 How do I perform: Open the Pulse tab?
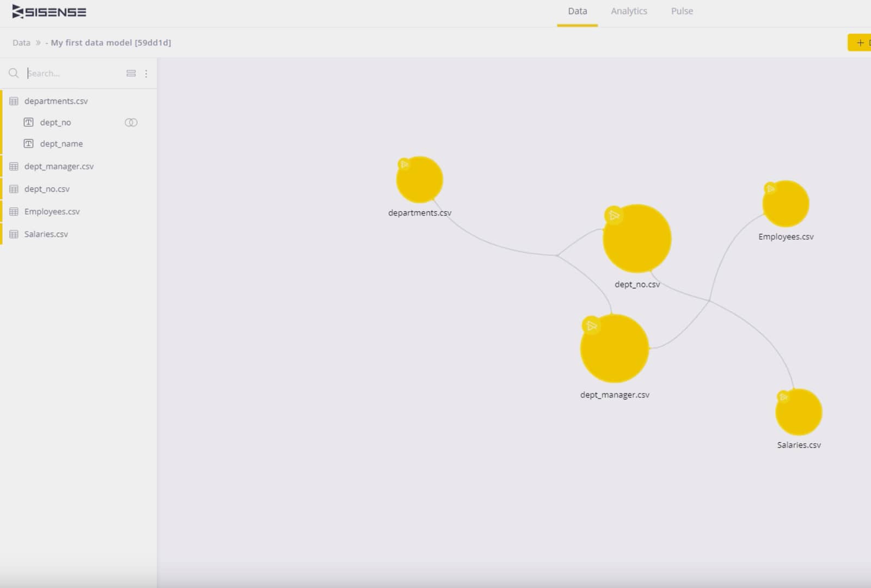682,11
